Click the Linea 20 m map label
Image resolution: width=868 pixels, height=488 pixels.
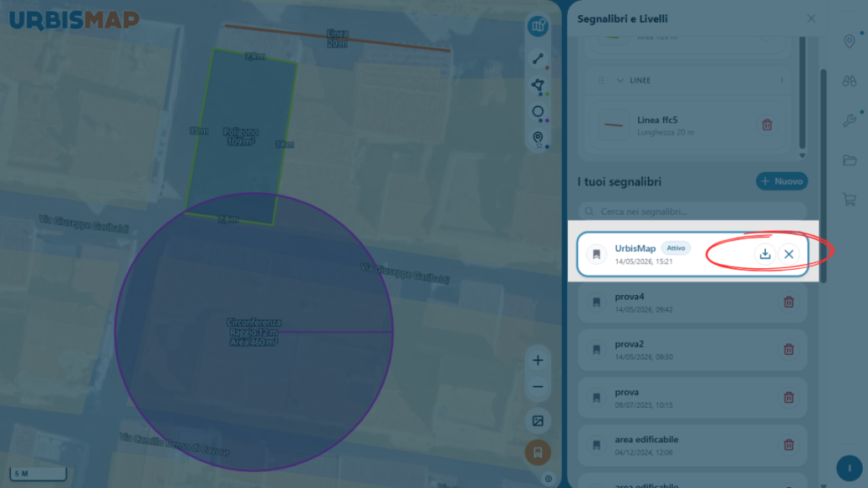[x=337, y=38]
